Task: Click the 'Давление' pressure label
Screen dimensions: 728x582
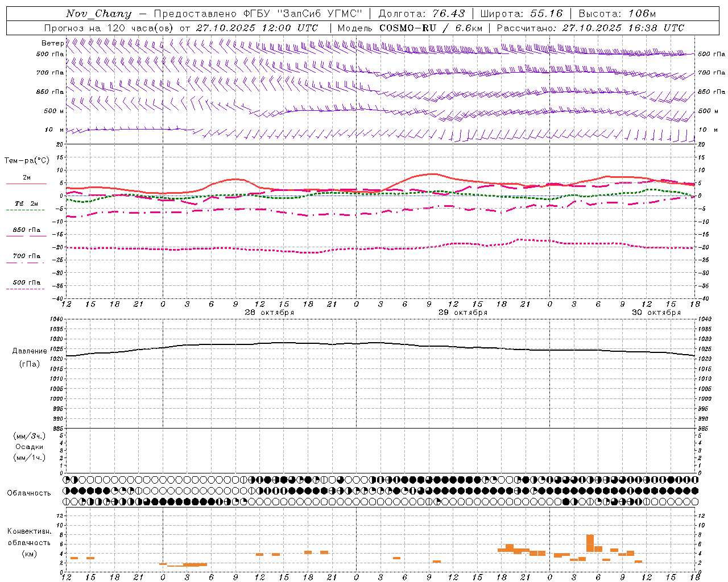Action: 30,351
